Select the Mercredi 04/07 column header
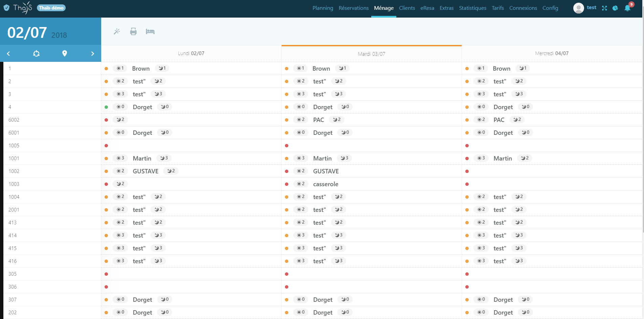 click(x=552, y=53)
